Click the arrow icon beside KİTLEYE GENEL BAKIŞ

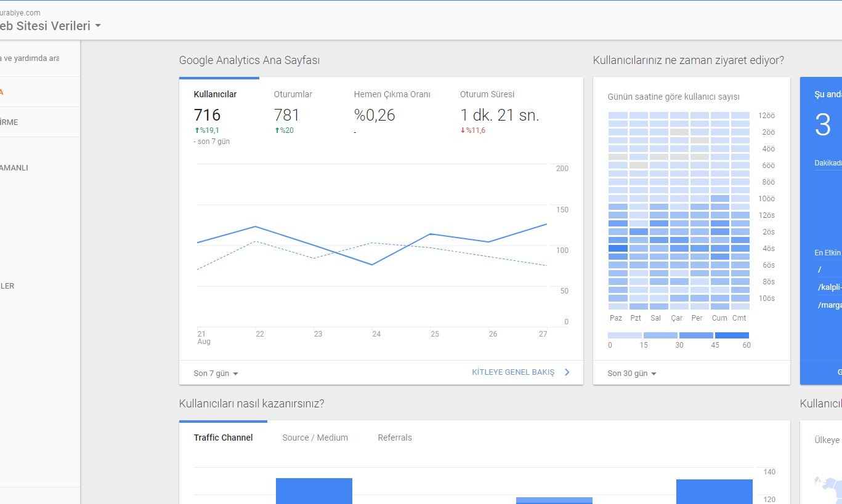coord(567,372)
